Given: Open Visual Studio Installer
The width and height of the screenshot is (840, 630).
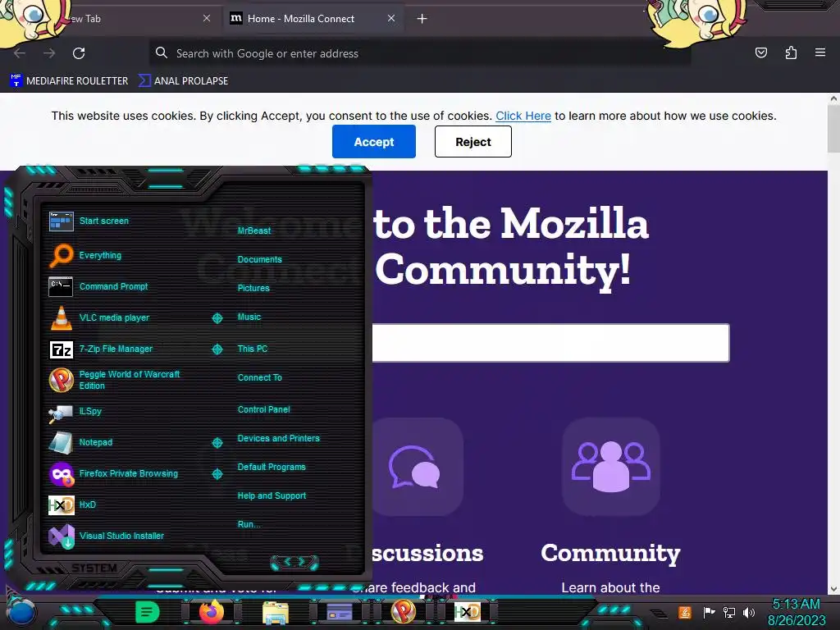Looking at the screenshot, I should [x=106, y=536].
